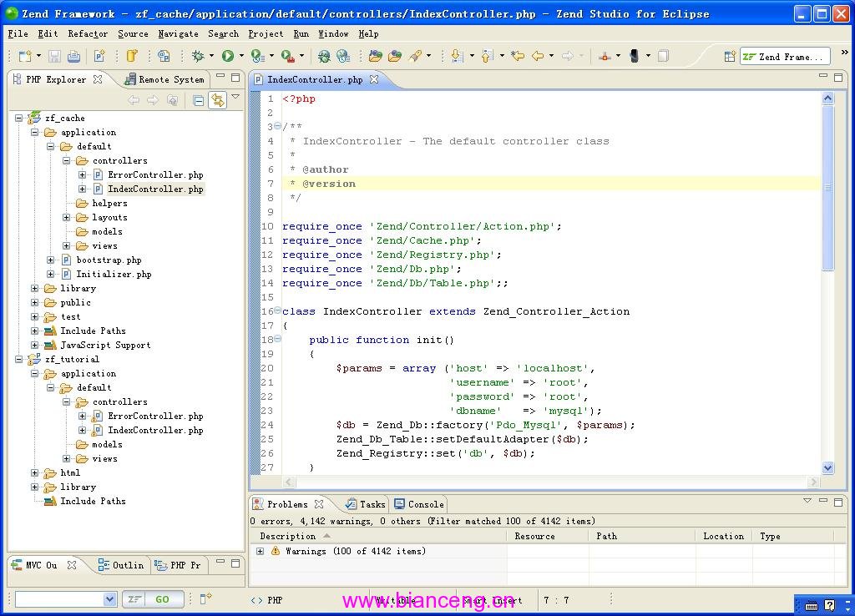Image resolution: width=855 pixels, height=616 pixels.
Task: Open the Project menu
Action: (x=266, y=33)
